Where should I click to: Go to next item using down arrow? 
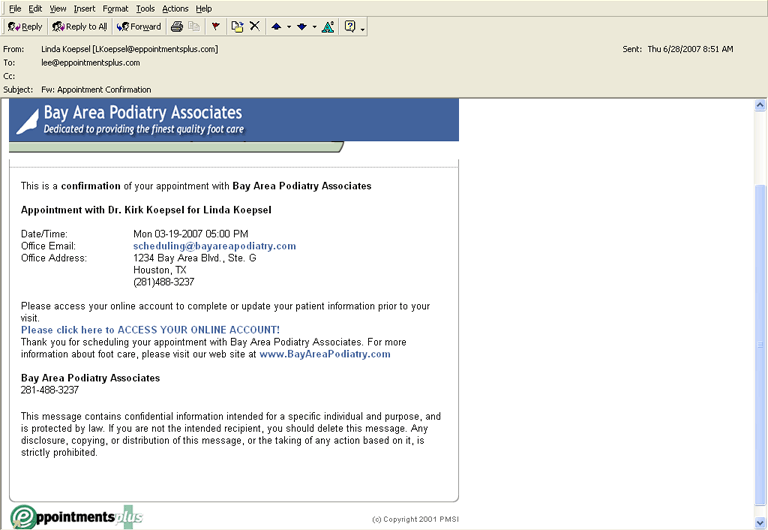[302, 27]
